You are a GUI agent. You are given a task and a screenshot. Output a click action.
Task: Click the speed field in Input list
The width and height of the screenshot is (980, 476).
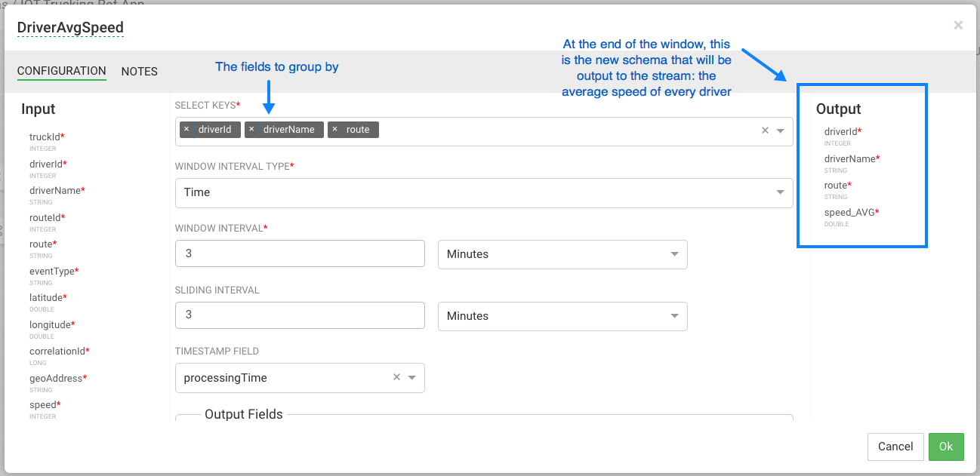[x=43, y=405]
